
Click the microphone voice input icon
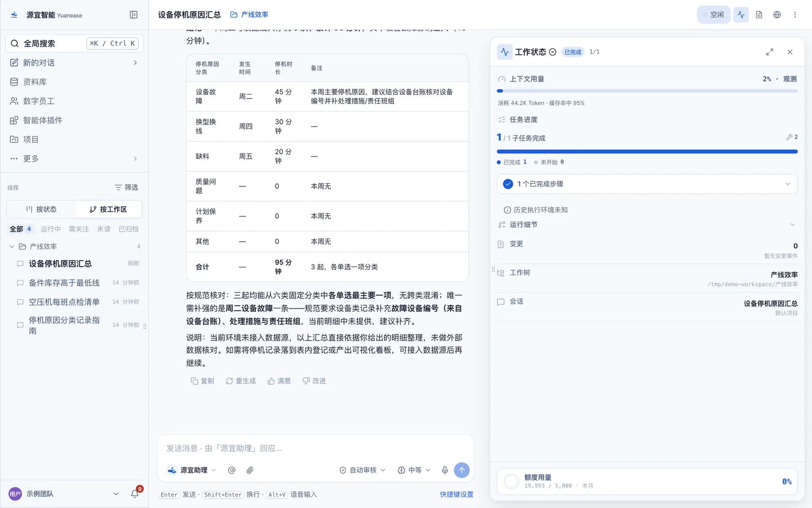tap(445, 470)
